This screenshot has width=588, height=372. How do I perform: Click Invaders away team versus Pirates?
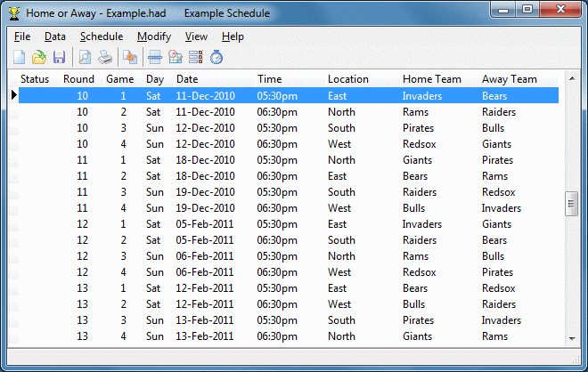[x=502, y=320]
